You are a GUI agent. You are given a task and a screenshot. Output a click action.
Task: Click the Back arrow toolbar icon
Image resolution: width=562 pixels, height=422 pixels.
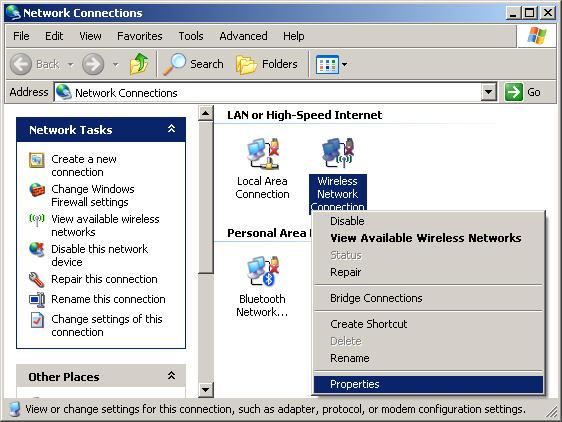[21, 64]
